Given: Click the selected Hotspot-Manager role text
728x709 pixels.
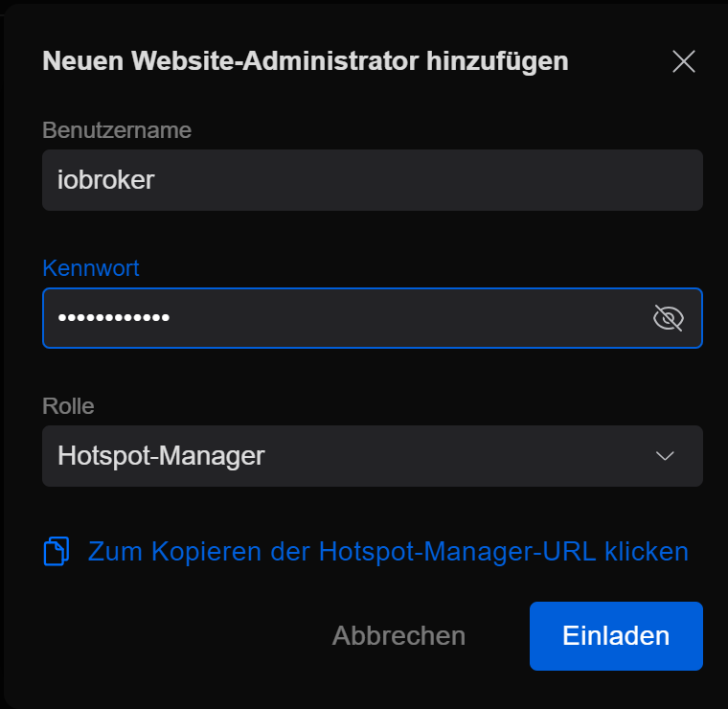Looking at the screenshot, I should pyautogui.click(x=161, y=456).
